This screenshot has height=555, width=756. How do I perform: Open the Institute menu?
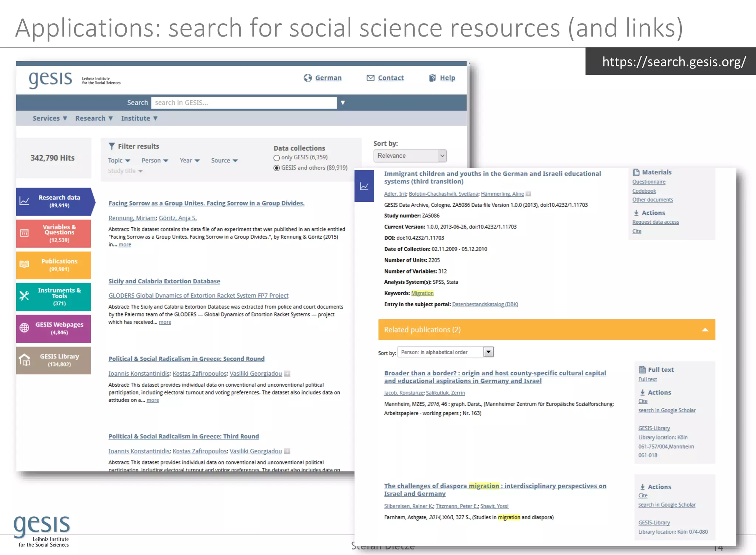(140, 118)
